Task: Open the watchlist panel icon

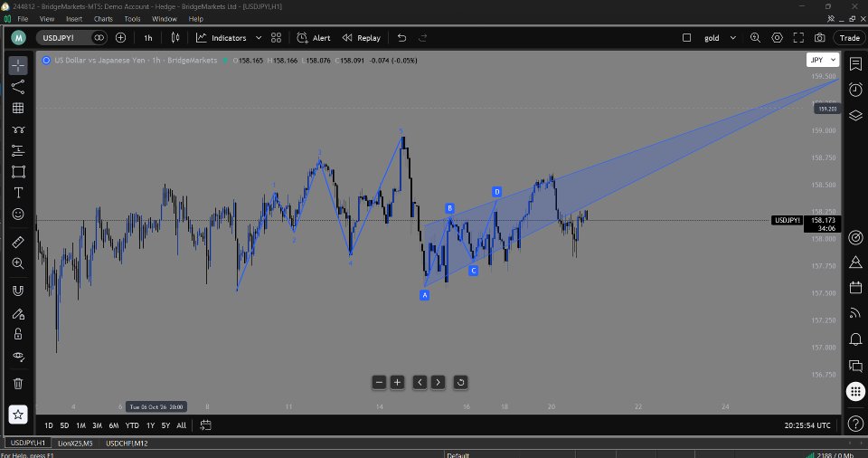Action: click(855, 64)
